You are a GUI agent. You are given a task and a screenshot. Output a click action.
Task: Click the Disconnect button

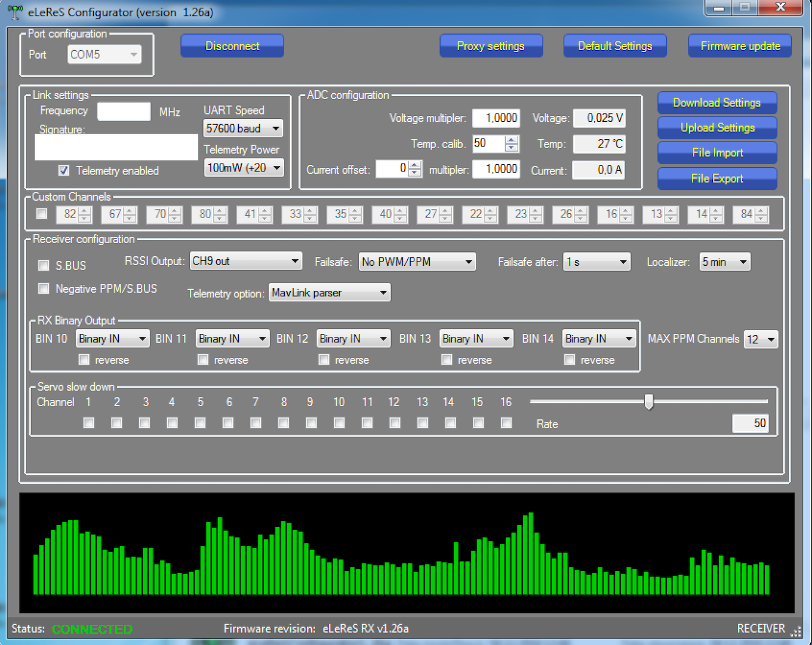[232, 46]
